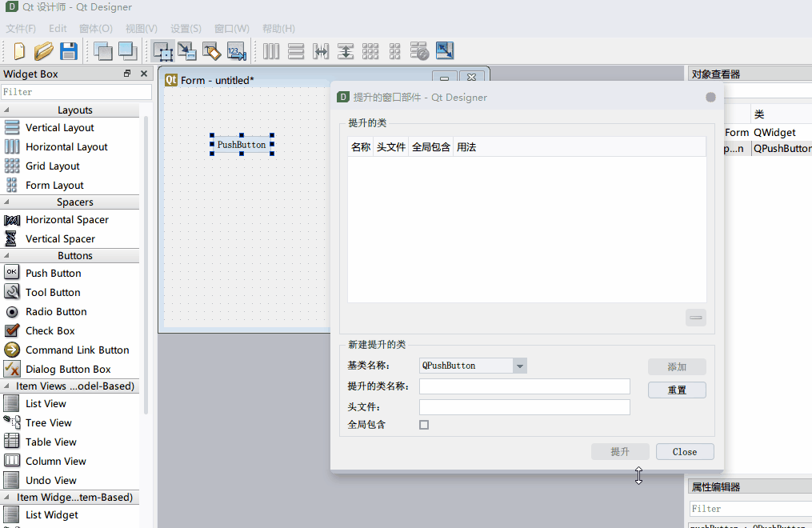This screenshot has height=528, width=812.
Task: Click the Bring to Front toolbar icon
Action: (x=127, y=51)
